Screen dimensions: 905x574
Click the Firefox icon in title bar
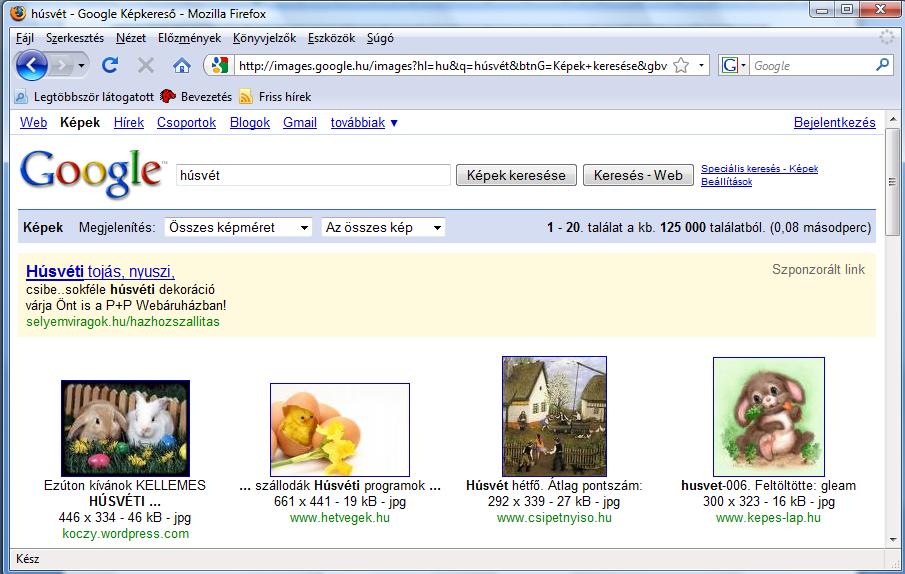click(18, 13)
